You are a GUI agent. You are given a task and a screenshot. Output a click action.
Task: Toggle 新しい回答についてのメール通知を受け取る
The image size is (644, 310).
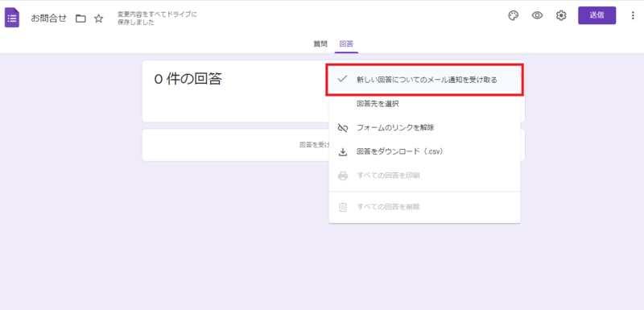[x=425, y=80]
